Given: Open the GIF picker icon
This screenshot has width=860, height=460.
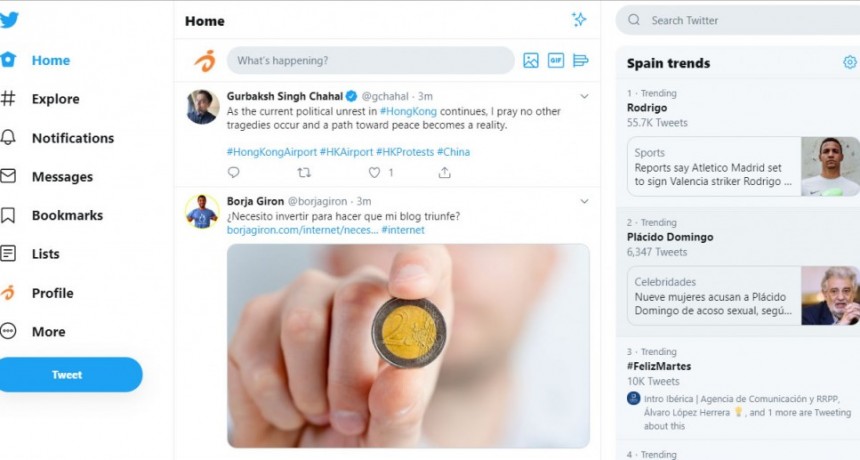Looking at the screenshot, I should pyautogui.click(x=556, y=60).
